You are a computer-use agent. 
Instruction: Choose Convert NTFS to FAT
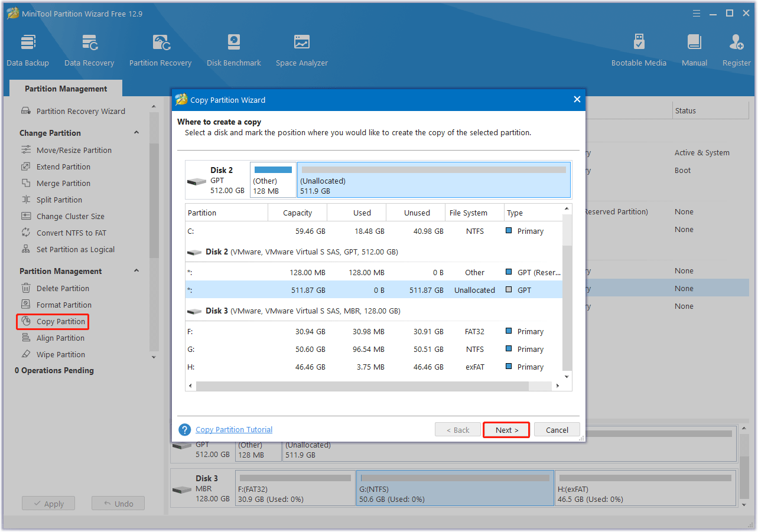(x=71, y=233)
